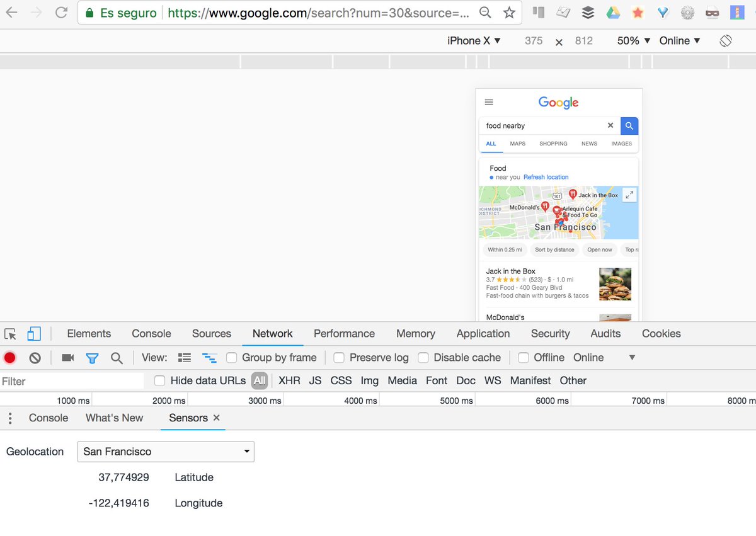Open the gear extension icon

(x=688, y=13)
